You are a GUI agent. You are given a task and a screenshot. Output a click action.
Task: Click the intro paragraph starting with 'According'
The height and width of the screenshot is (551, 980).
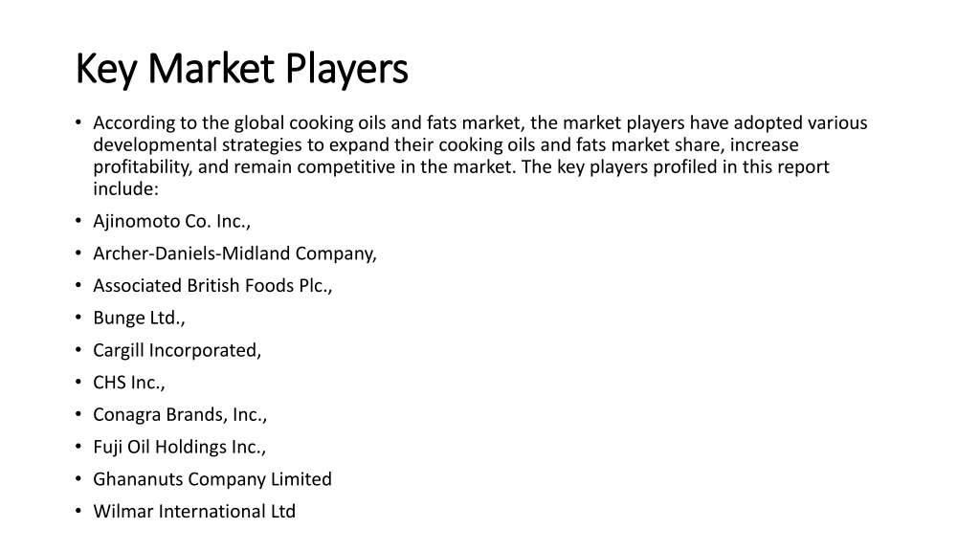[x=480, y=156]
